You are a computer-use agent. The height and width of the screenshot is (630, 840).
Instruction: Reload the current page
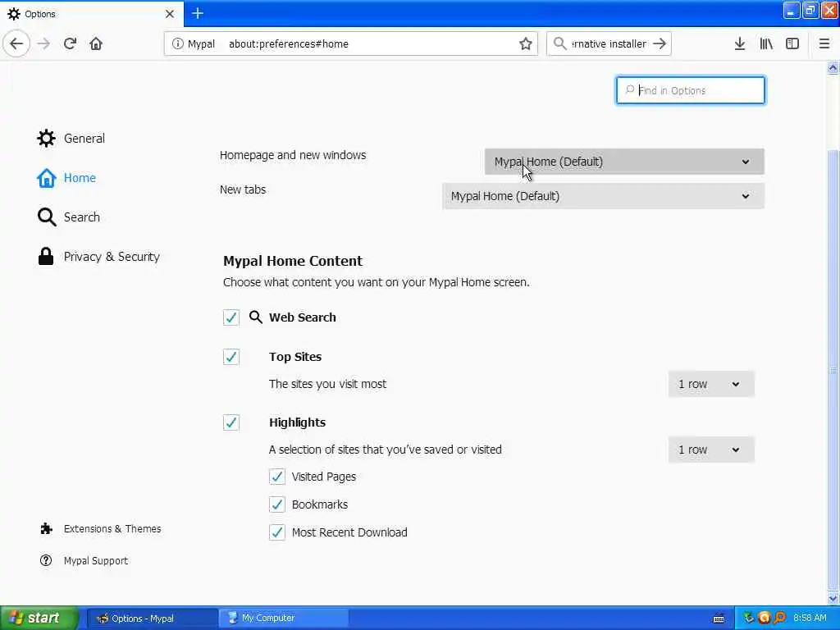click(x=70, y=43)
